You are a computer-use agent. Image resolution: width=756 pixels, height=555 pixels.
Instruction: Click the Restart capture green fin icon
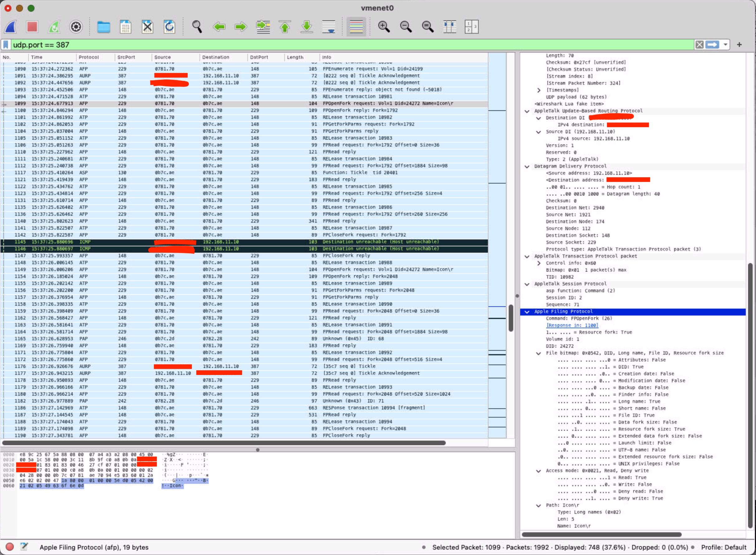pos(54,26)
